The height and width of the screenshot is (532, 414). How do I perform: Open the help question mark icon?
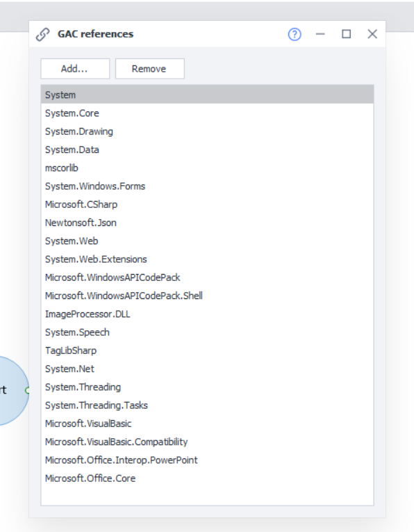[x=295, y=34]
